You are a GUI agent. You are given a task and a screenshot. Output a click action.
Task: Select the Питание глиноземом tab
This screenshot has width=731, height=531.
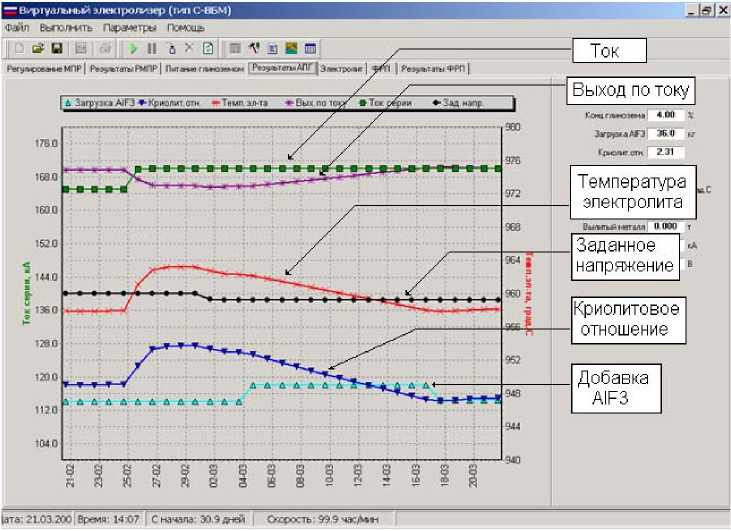pos(203,69)
